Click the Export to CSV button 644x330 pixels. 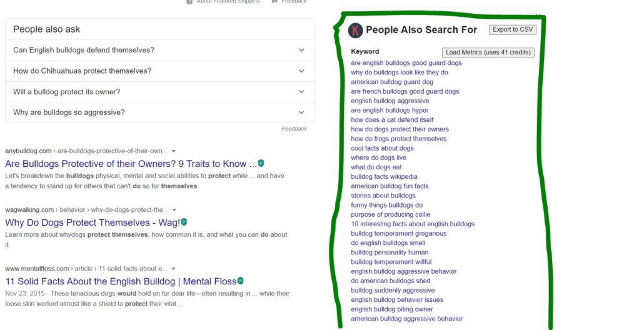513,29
